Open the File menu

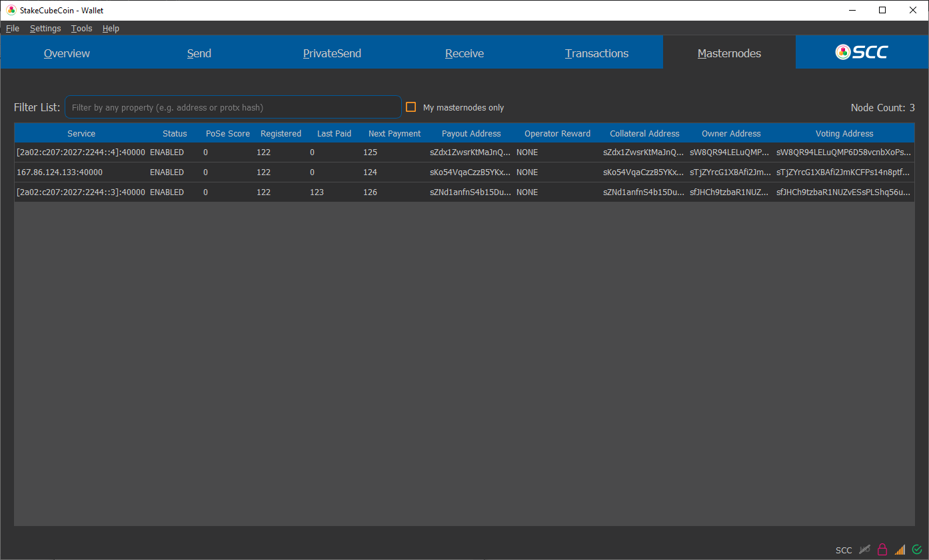13,28
